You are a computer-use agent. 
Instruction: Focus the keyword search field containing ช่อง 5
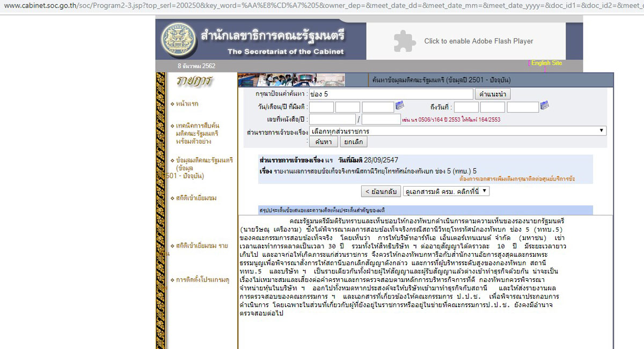tap(391, 94)
